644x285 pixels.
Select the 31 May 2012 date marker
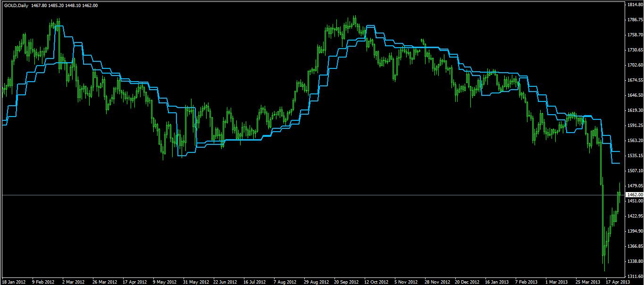click(x=195, y=282)
